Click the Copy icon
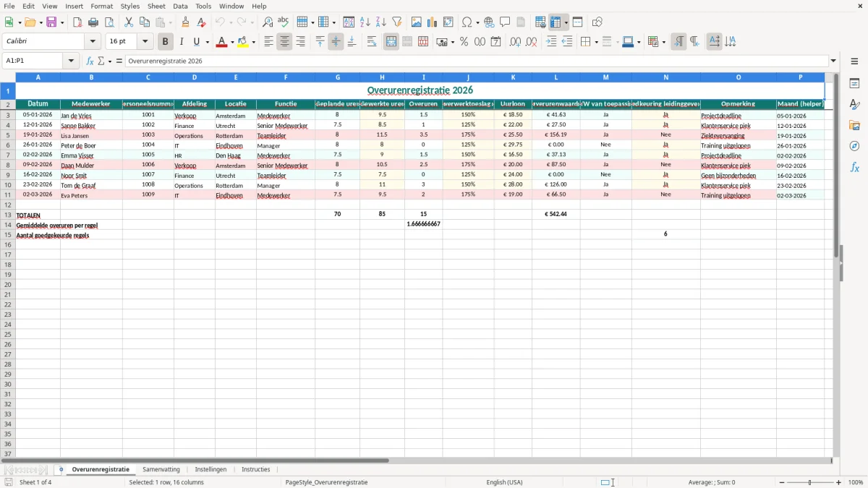This screenshot has width=868, height=488. pyautogui.click(x=145, y=22)
